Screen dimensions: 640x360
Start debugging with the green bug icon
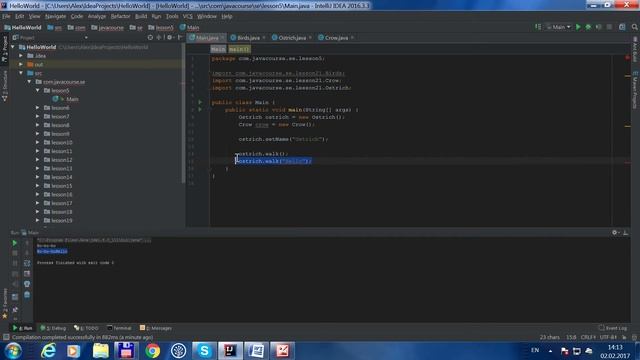pos(588,27)
